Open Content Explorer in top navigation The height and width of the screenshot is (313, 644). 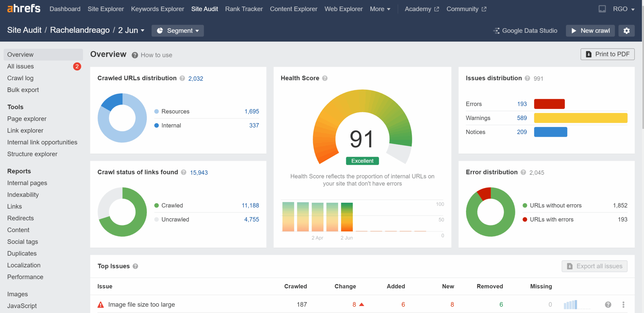[294, 9]
